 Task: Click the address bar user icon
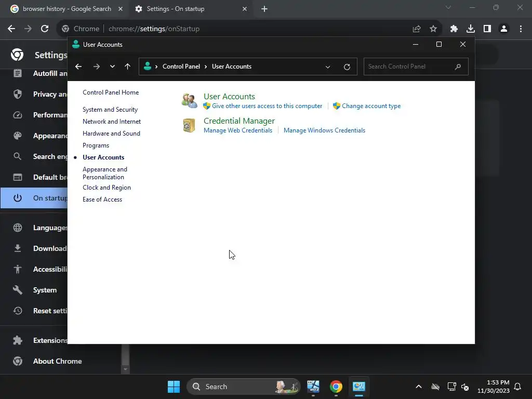point(148,66)
